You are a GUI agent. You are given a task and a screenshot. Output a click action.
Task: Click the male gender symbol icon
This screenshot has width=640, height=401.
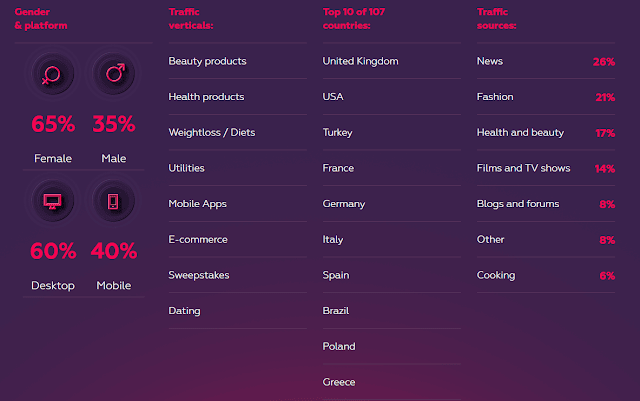[x=114, y=74]
